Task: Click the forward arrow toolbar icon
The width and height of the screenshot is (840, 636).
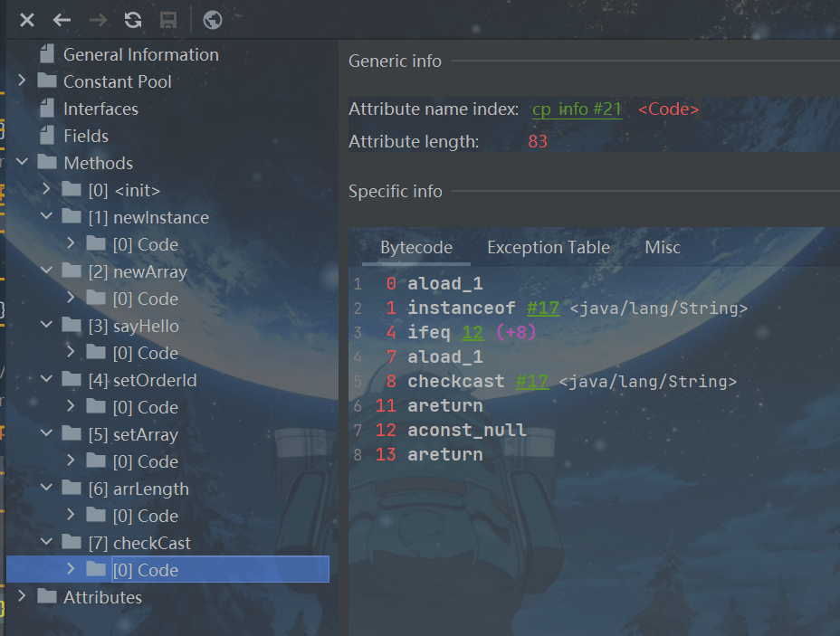Action: tap(98, 20)
